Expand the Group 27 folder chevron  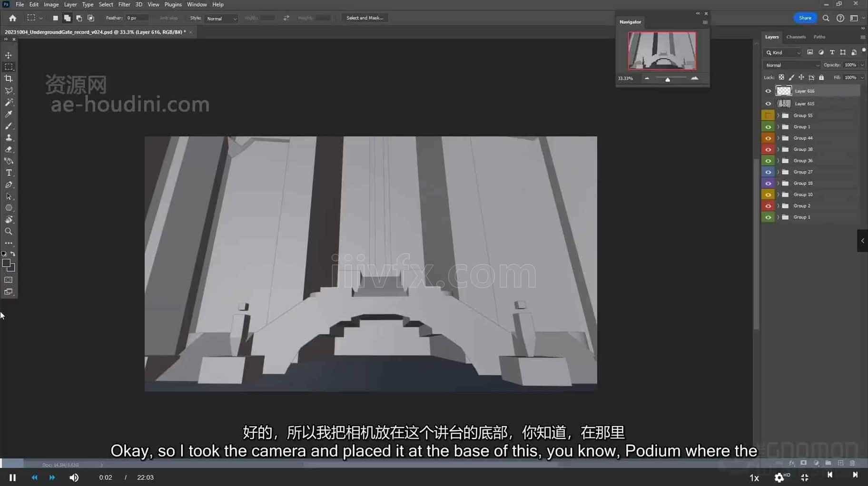click(779, 172)
